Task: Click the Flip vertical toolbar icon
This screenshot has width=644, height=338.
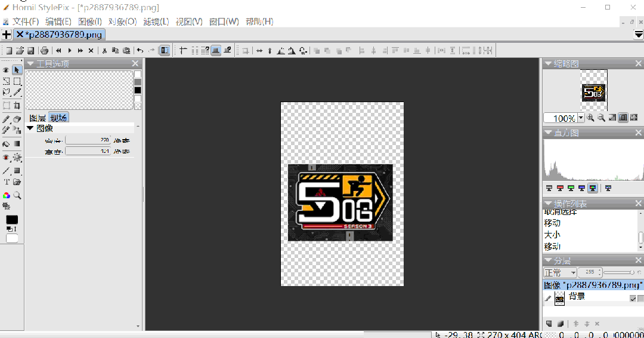Action: [x=270, y=51]
